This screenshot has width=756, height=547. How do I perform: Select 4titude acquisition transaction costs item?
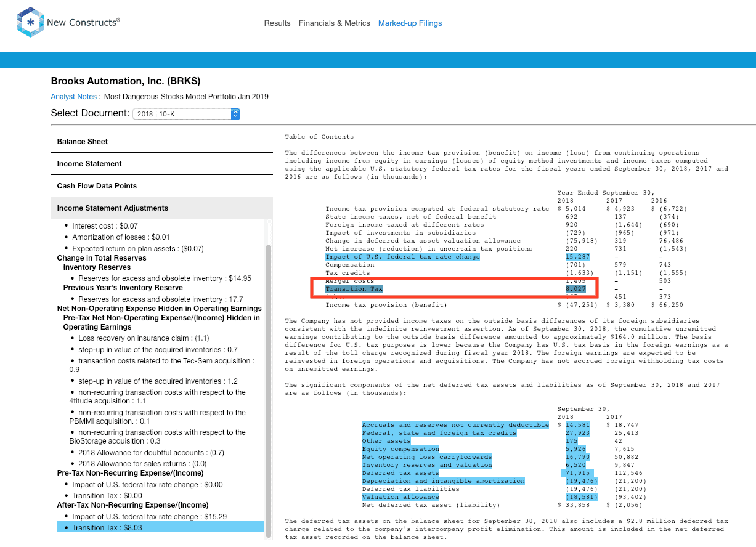click(158, 397)
